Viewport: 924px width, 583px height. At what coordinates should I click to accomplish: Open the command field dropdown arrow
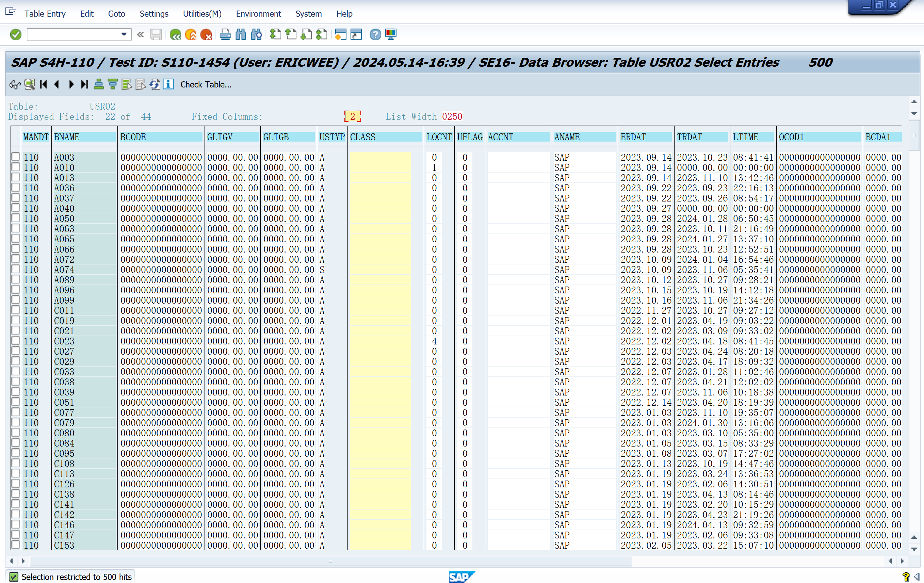pyautogui.click(x=124, y=34)
